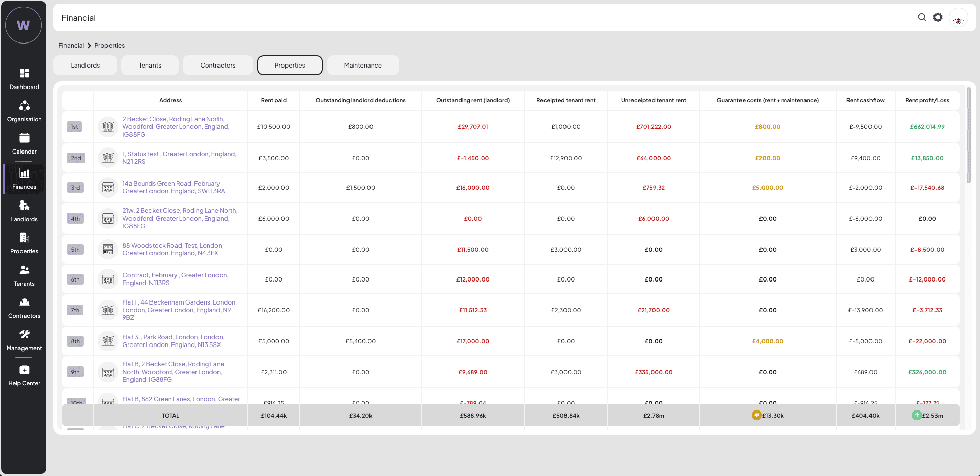Image resolution: width=980 pixels, height=476 pixels.
Task: Open Contractors from the sidebar
Action: coord(24,308)
